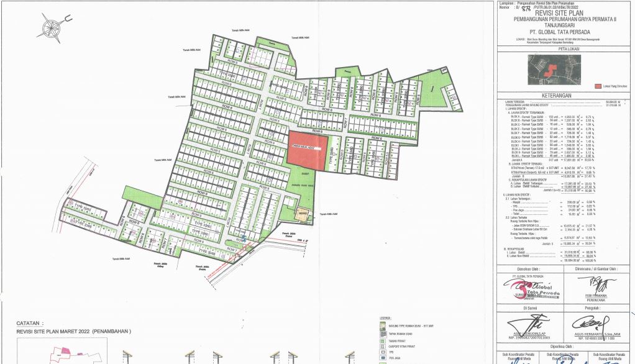Click the Kavling Type Rumah legend symbol
Image resolution: width=635 pixels, height=364 pixels.
click(x=383, y=327)
